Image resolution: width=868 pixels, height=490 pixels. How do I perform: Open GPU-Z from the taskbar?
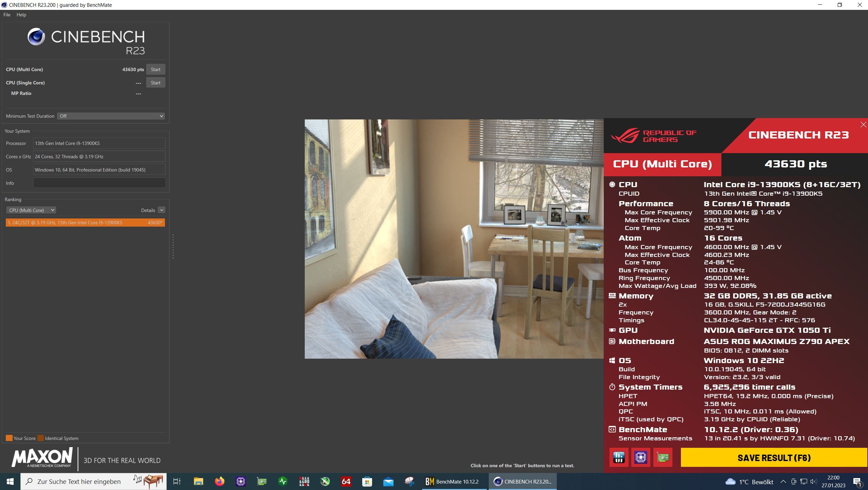tap(262, 481)
